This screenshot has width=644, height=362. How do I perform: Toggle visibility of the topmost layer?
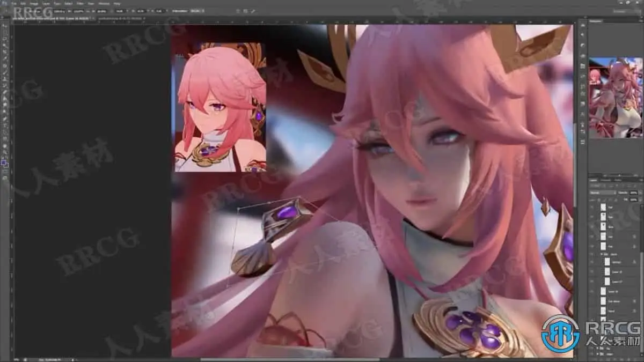[591, 207]
